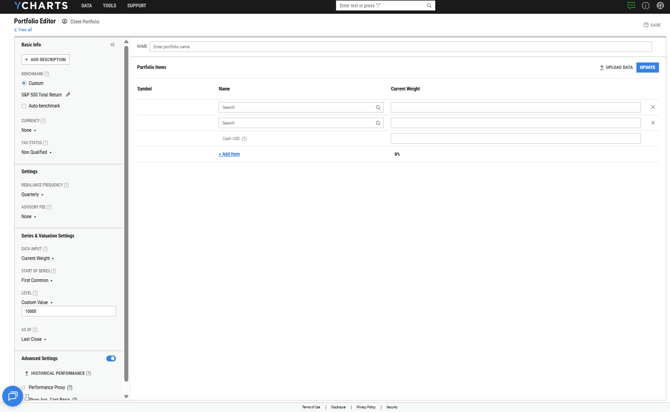670x412 pixels.
Task: Click the Client Portfolio type icon
Action: (65, 21)
